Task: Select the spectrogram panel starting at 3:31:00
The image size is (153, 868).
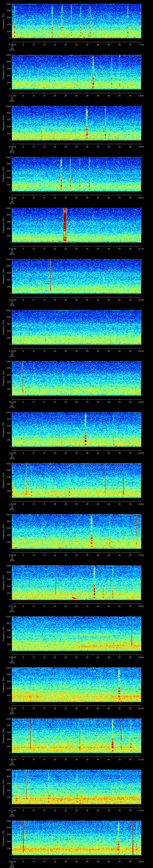Action: (x=77, y=787)
